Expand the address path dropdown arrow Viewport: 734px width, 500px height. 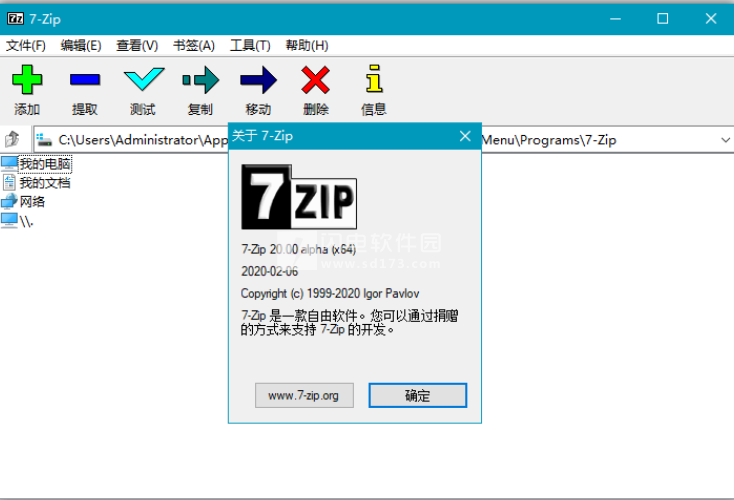coord(725,140)
